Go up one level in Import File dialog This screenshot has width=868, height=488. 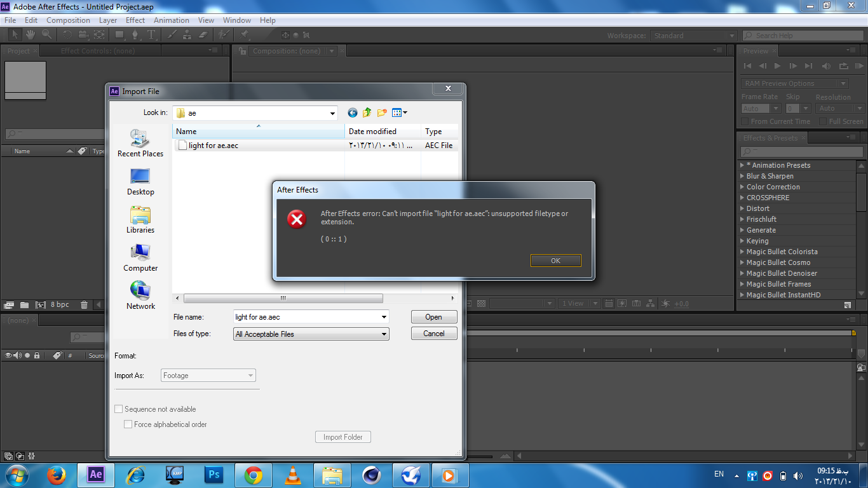point(367,112)
